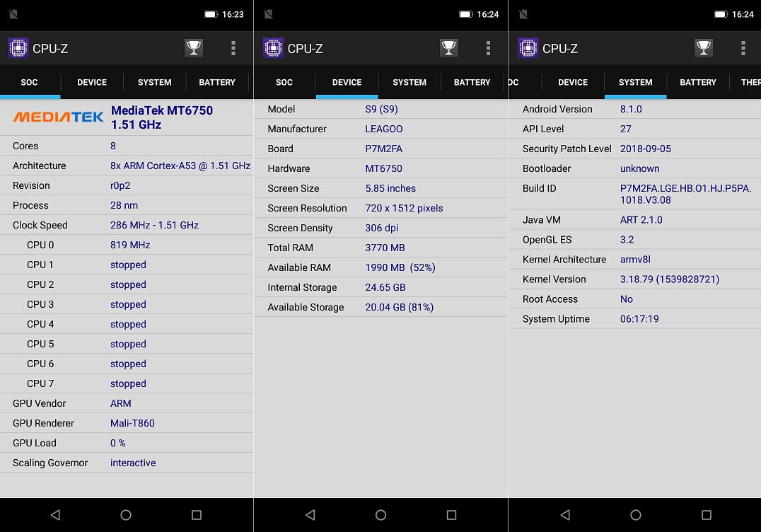Tap the no-SIM icon in the right status bar
761x532 pixels.
523,14
